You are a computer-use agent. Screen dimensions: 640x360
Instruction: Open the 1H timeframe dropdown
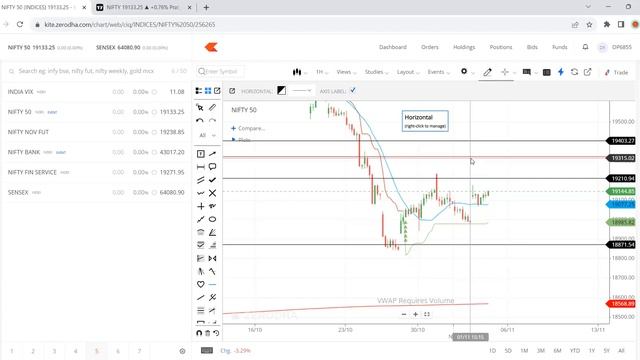click(322, 72)
